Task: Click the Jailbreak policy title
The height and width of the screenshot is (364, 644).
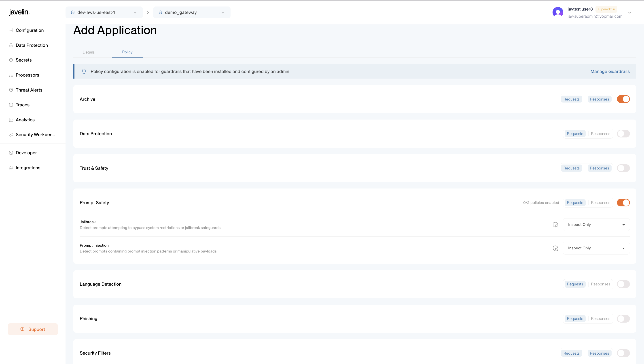Action: point(87,222)
